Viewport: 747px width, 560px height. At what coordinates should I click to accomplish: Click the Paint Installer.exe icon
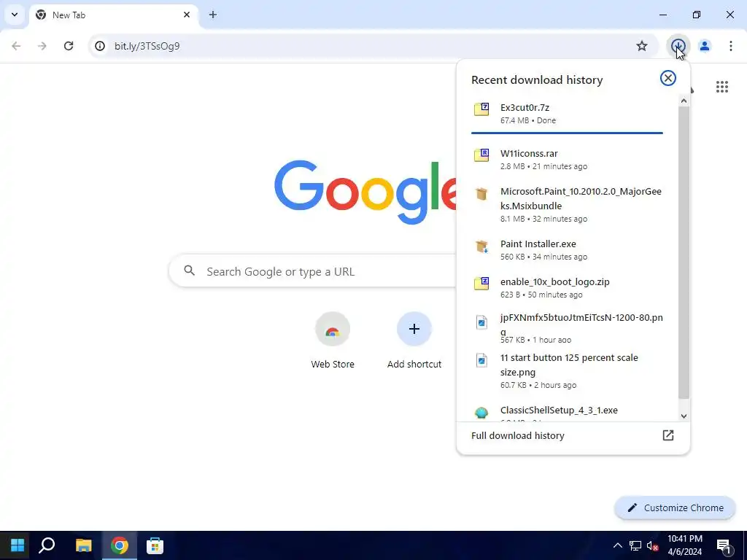481,246
